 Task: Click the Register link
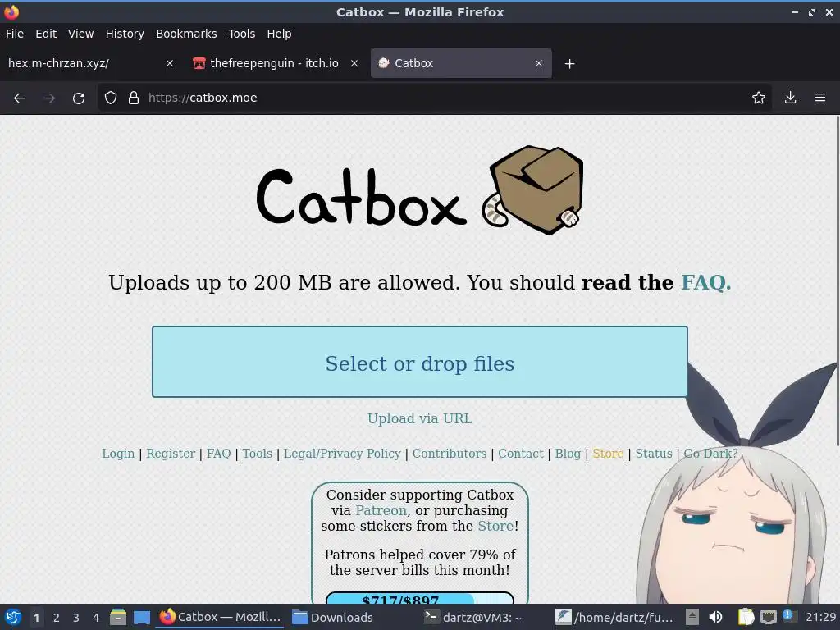[x=171, y=454]
